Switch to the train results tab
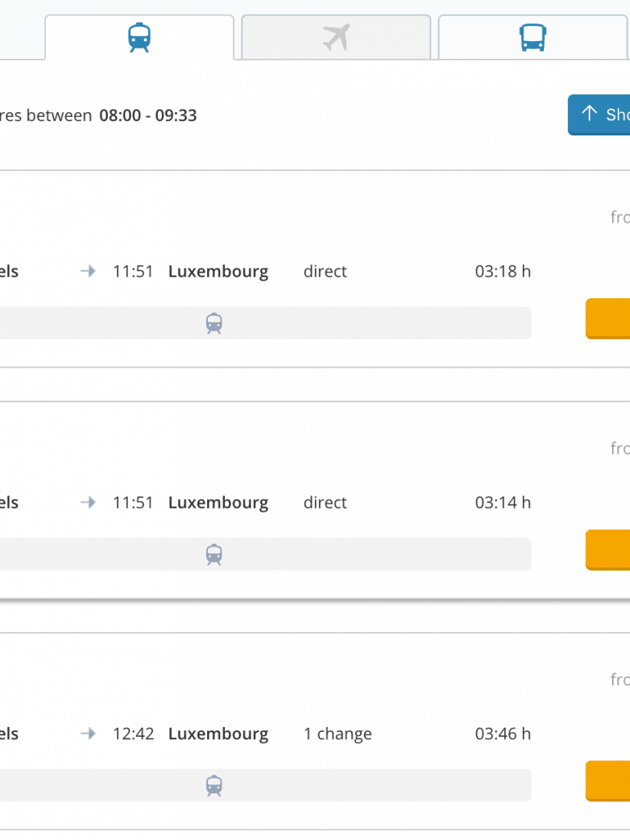630x840 pixels. (139, 37)
